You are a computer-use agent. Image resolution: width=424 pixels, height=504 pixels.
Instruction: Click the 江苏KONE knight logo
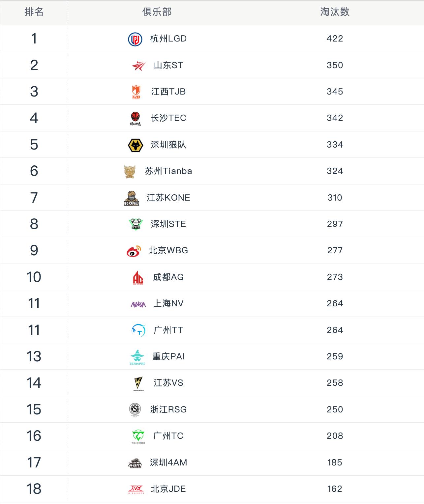click(132, 198)
